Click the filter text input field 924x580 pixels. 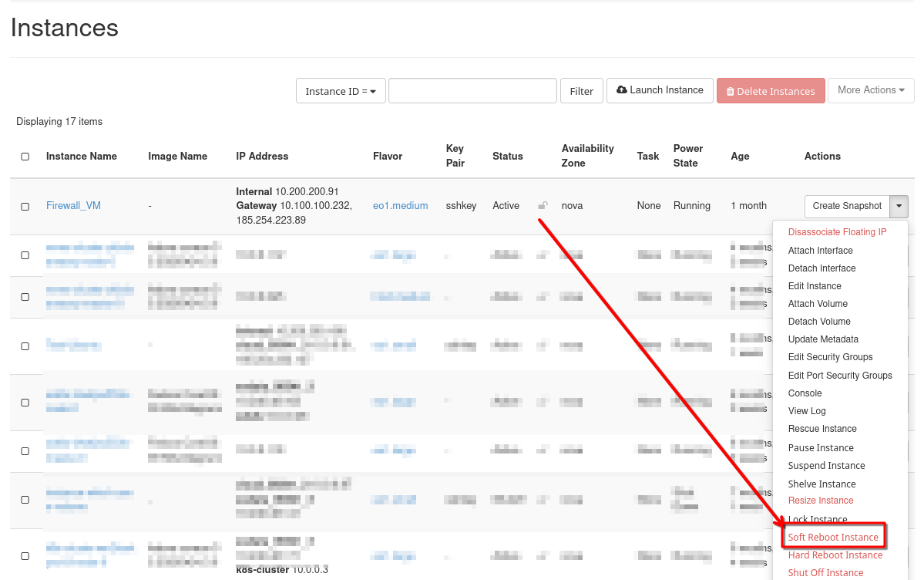pos(472,91)
